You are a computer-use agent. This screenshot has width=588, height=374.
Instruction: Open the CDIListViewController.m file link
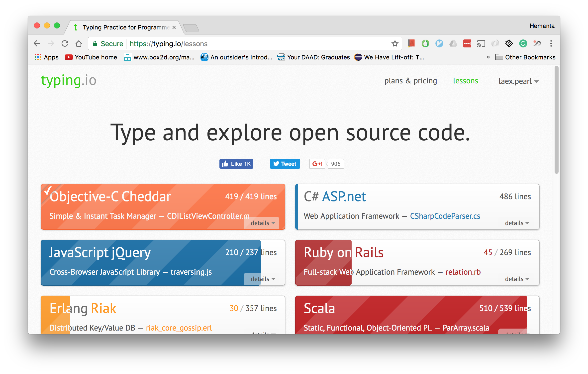[208, 216]
